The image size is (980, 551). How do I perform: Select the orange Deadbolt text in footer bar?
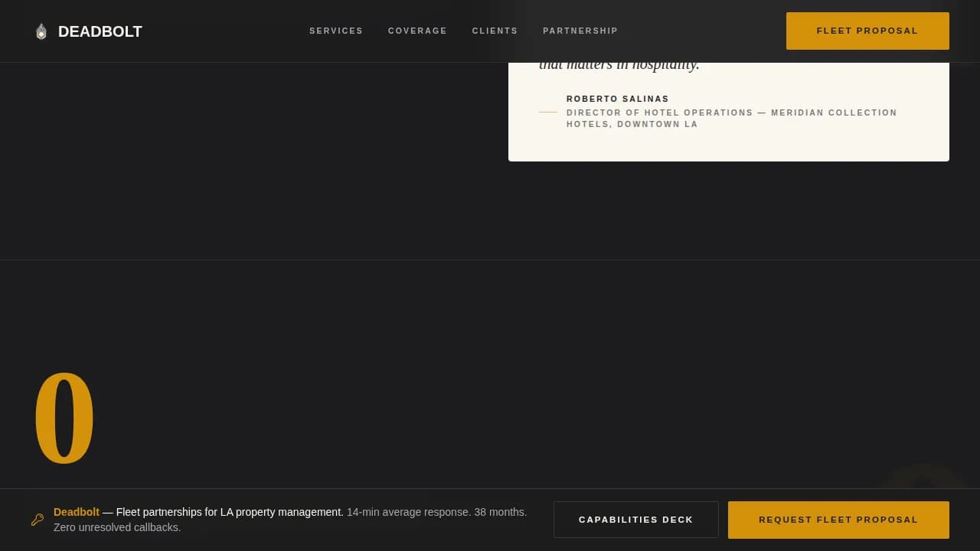(x=77, y=512)
